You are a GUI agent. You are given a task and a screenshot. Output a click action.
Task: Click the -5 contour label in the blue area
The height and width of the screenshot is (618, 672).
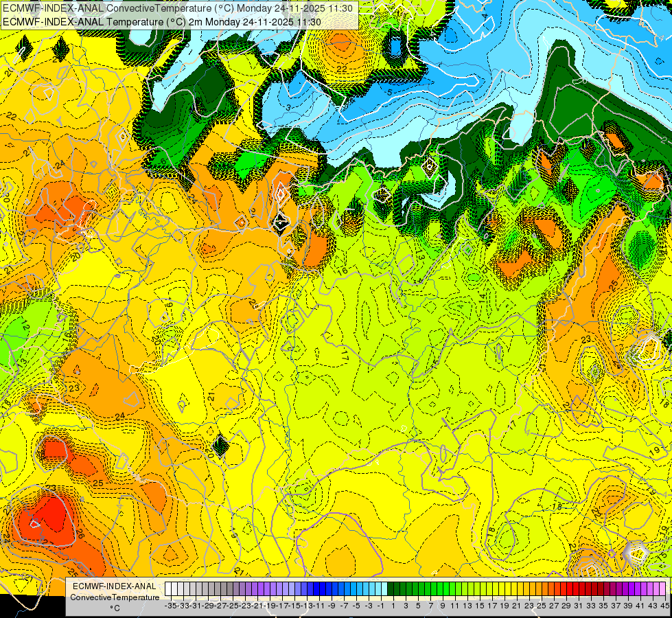coord(387,92)
